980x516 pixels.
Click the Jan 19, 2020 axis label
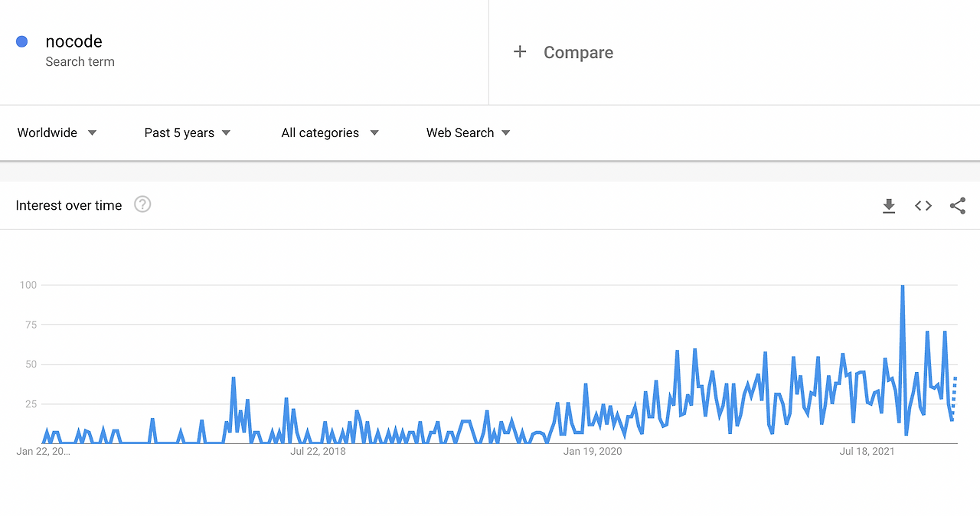click(593, 452)
